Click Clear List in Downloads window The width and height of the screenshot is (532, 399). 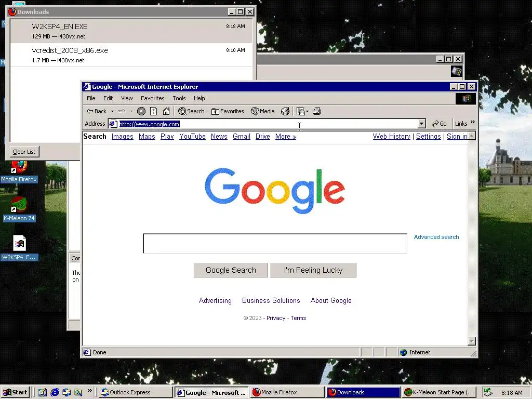pos(24,152)
